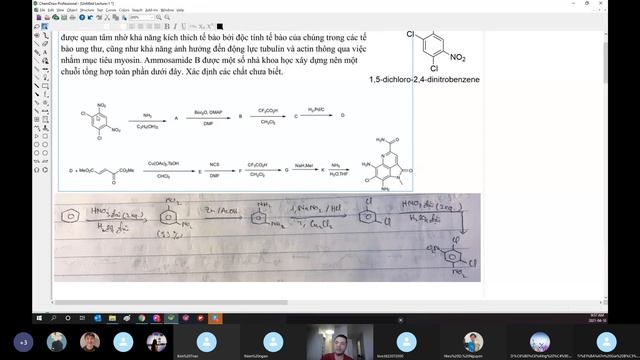Screen dimensions: 640x360
Task: Open the Structure menu
Action: click(87, 10)
